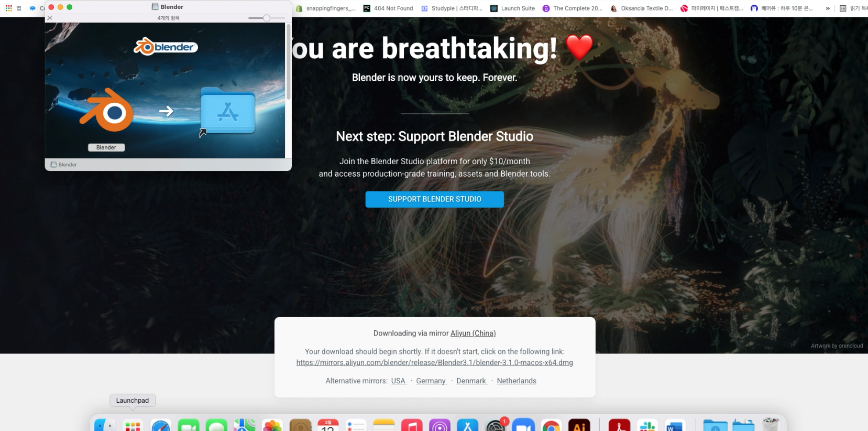
Task: Click Blender volume in Finder path bar
Action: click(64, 165)
